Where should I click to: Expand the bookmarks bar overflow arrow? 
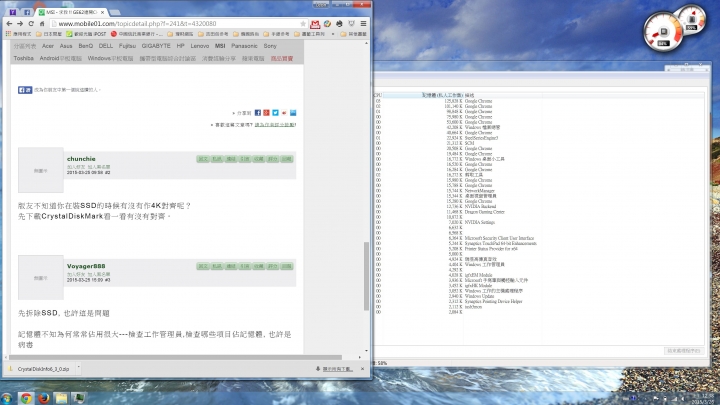click(333, 34)
